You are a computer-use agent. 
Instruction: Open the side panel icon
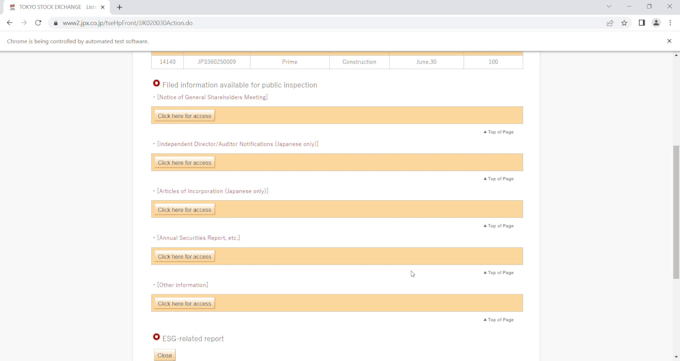click(x=642, y=23)
